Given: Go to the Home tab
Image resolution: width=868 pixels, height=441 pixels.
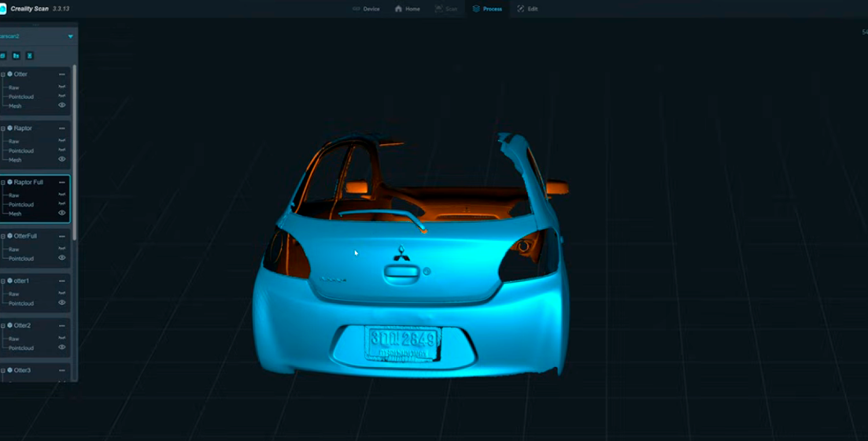Looking at the screenshot, I should click(407, 9).
